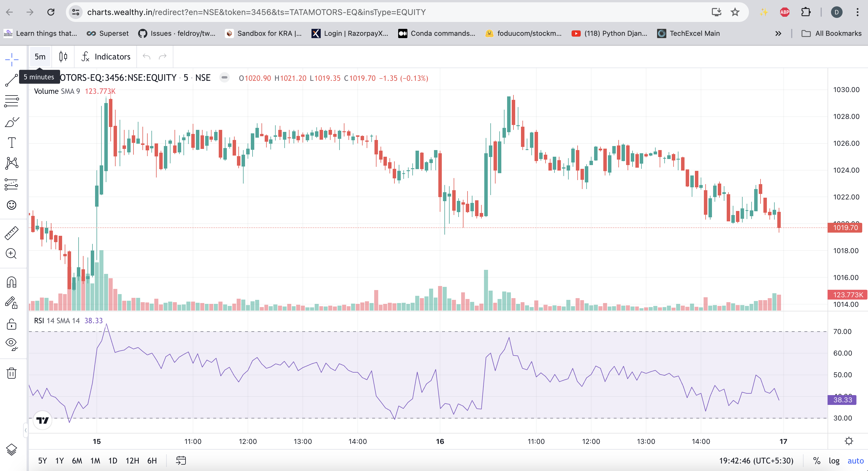Click the TradingView watermark logo

pyautogui.click(x=42, y=420)
